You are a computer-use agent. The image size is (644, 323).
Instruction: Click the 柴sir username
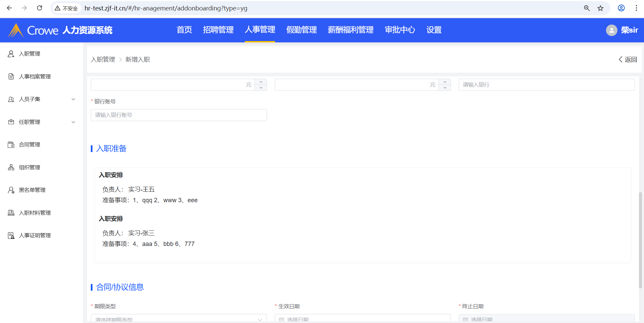(x=630, y=30)
